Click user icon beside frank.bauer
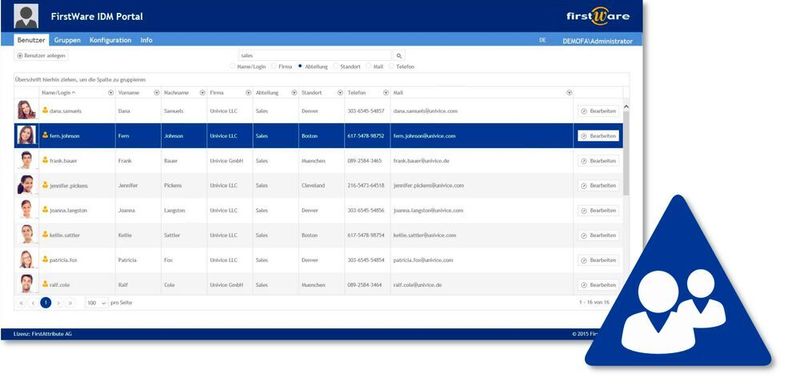This screenshot has height=386, width=800. 45,160
